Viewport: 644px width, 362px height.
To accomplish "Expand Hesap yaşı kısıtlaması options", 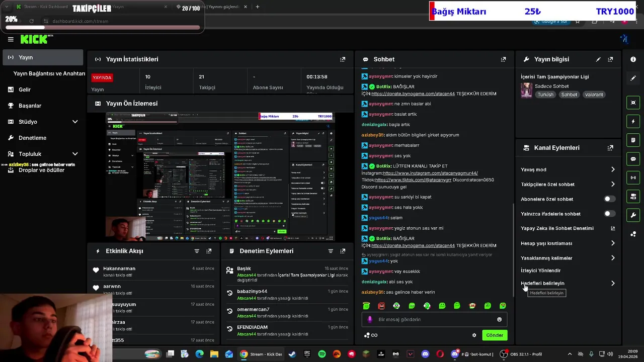I will coord(613,243).
